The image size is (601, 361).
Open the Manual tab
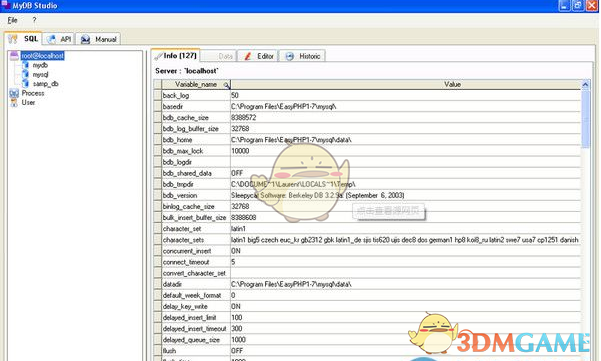coord(99,39)
